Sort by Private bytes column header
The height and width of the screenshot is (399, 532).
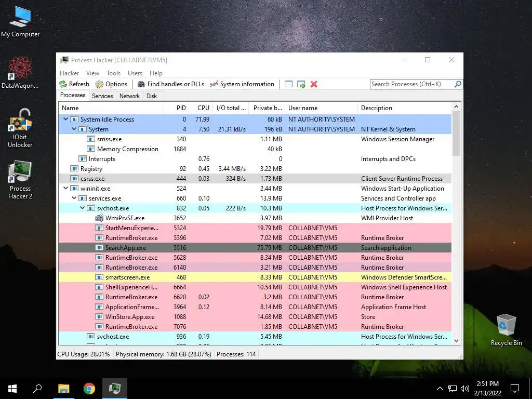click(x=267, y=108)
